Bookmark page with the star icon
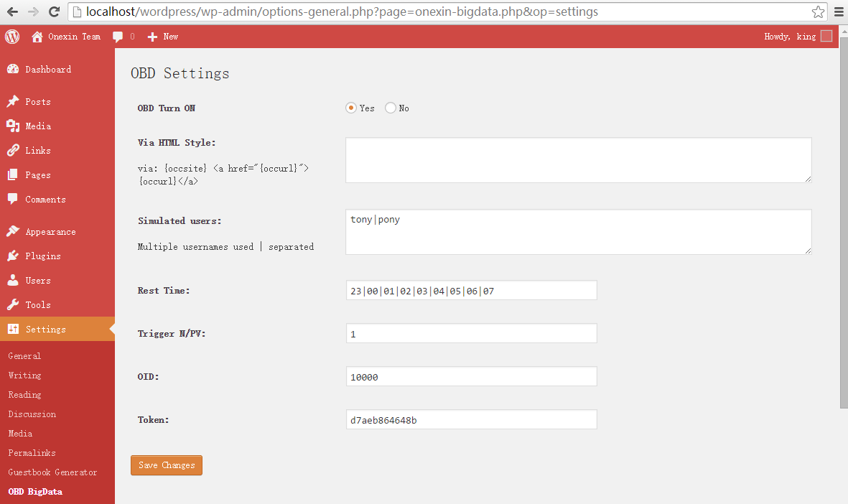This screenshot has width=848, height=504. [x=819, y=11]
